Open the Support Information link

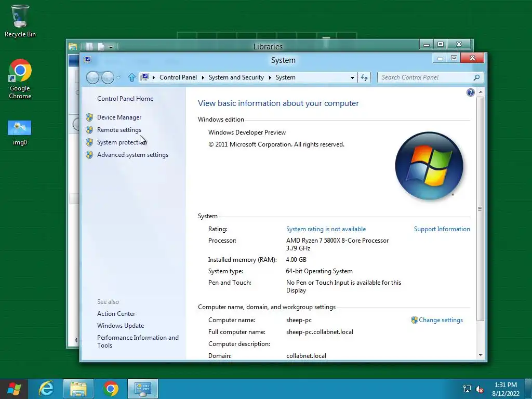442,229
